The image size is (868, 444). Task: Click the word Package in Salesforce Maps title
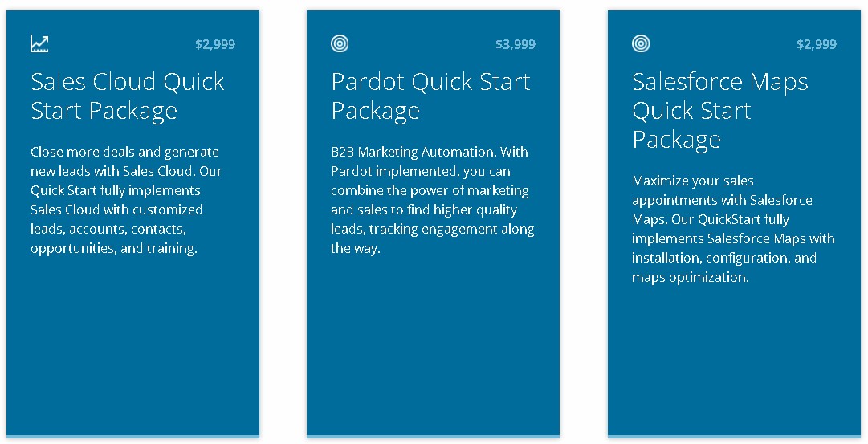pos(676,140)
